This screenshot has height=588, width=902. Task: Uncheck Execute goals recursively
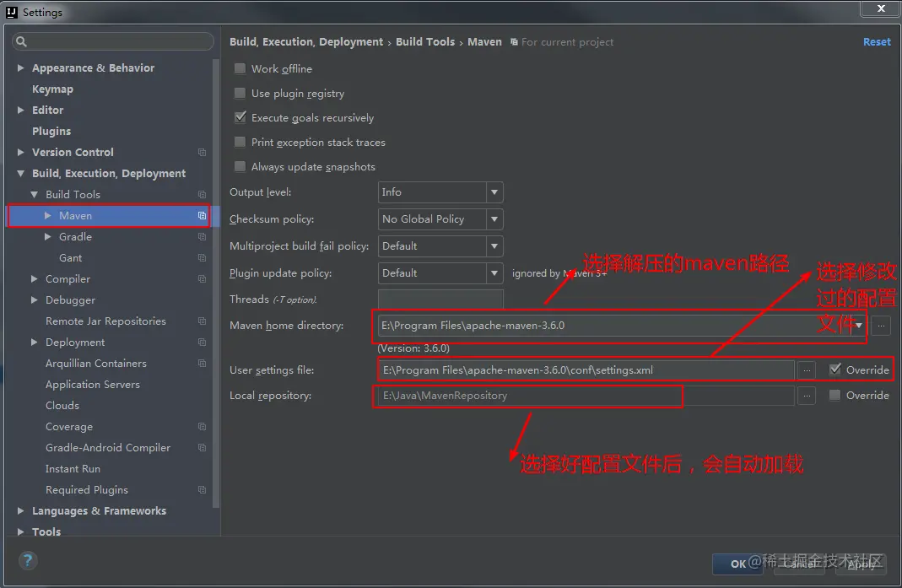pos(240,117)
